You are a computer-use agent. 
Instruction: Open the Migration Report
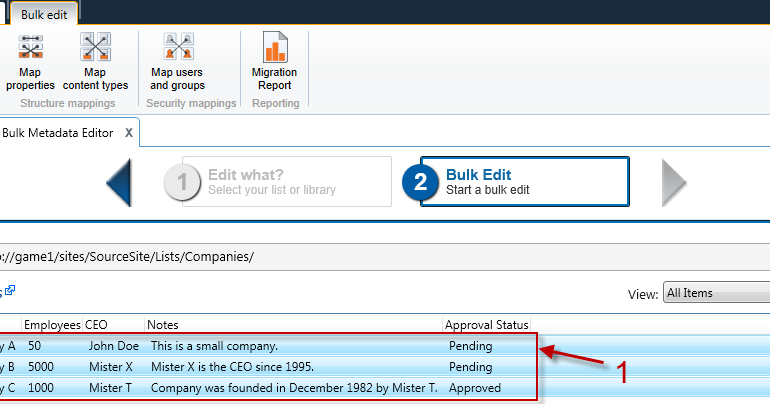(274, 47)
